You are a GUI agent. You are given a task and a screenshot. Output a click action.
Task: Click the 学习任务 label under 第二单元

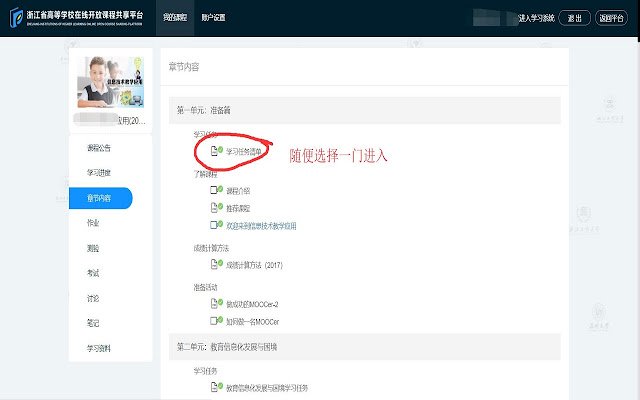click(205, 371)
